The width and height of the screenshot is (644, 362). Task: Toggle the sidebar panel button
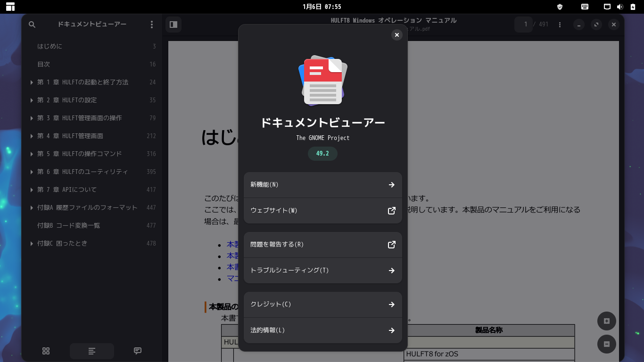point(173,25)
